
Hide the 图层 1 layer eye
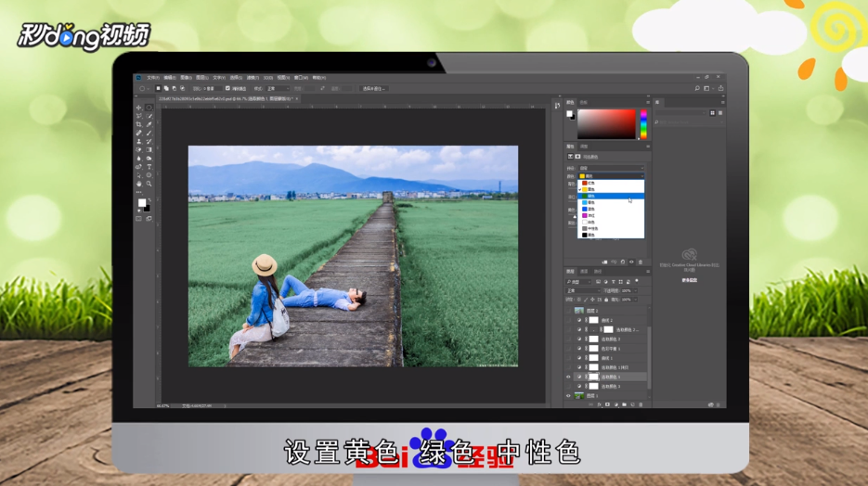pos(568,396)
